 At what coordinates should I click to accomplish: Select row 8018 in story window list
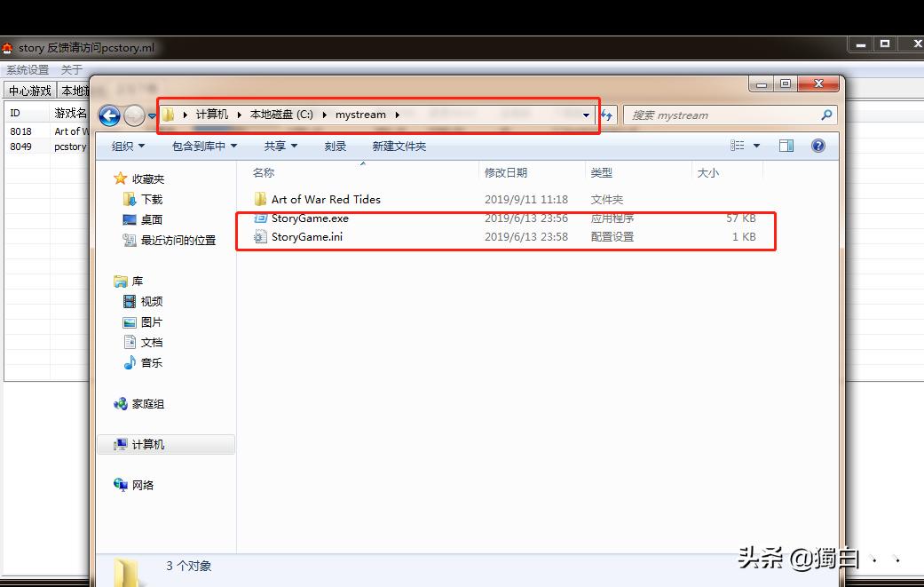point(47,131)
